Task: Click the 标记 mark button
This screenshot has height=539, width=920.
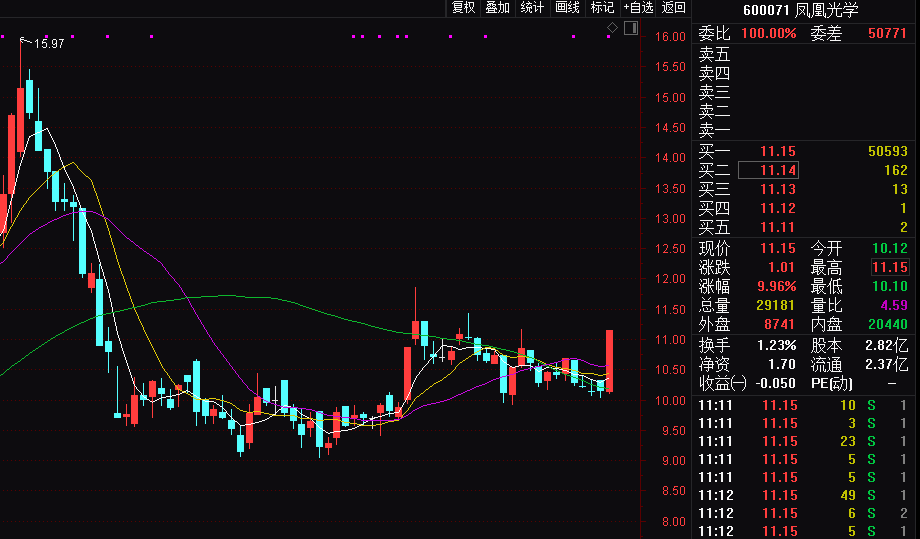Action: (x=602, y=8)
